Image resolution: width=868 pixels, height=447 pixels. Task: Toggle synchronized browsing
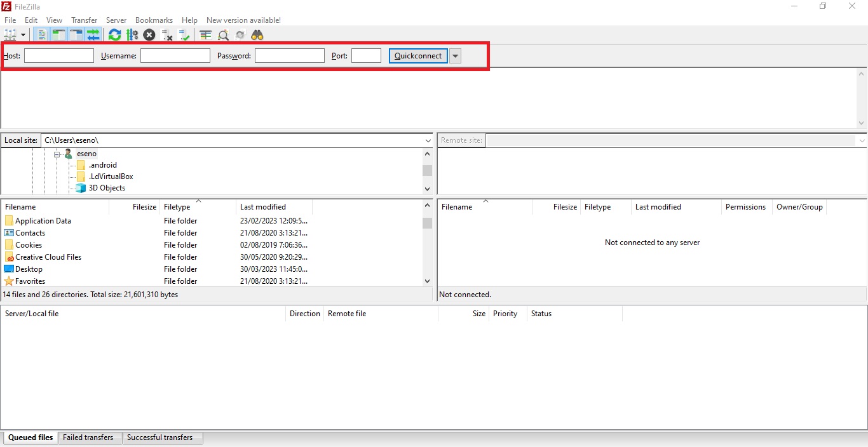(x=240, y=35)
